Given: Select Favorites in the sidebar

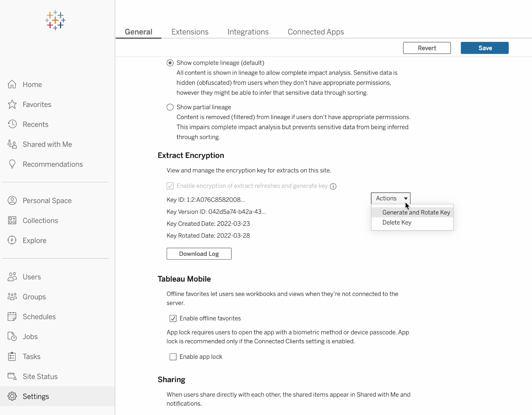Looking at the screenshot, I should click(x=37, y=104).
